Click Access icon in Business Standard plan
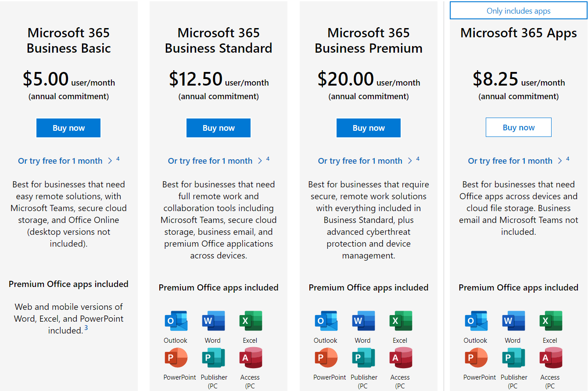 point(251,358)
